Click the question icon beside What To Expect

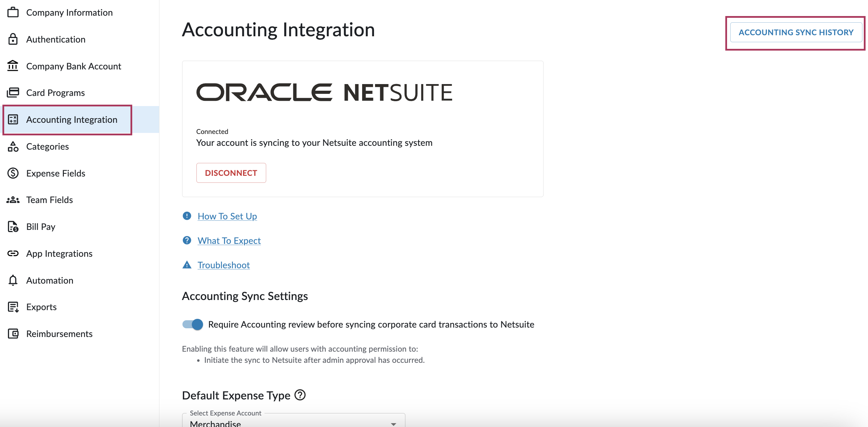click(x=187, y=240)
